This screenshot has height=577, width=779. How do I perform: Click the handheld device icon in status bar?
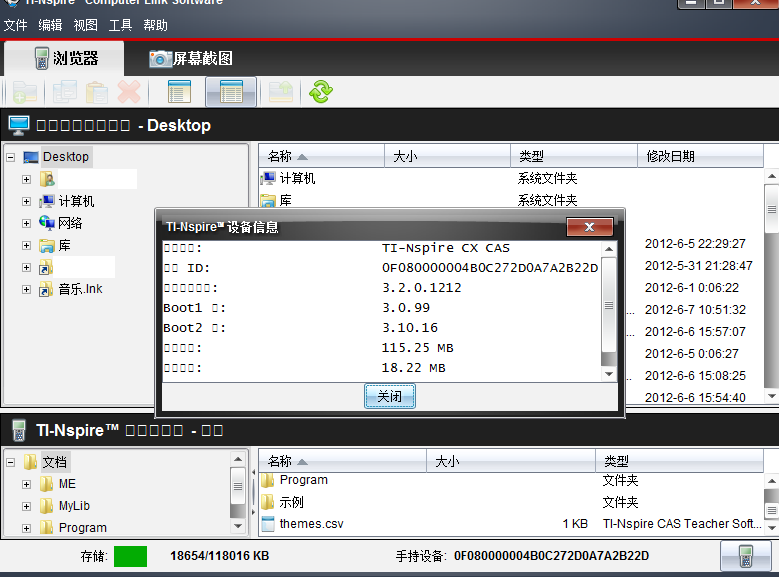(x=745, y=556)
